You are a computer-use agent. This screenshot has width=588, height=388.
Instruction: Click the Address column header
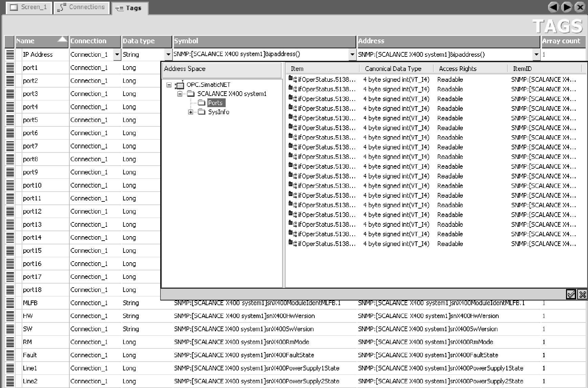click(448, 41)
